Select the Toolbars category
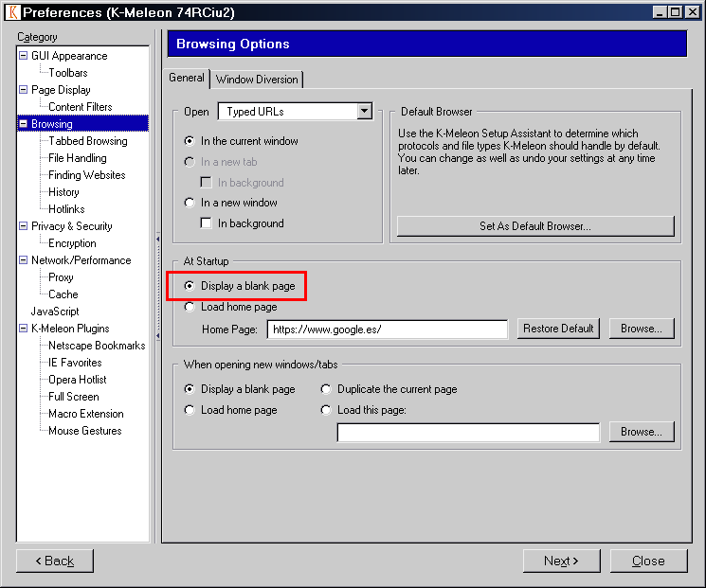706x588 pixels. pos(68,72)
